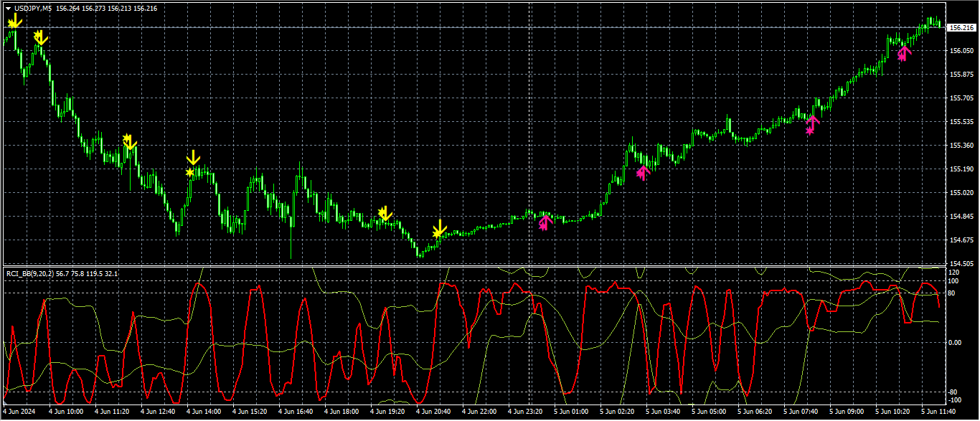The height and width of the screenshot is (421, 980).
Task: Click the 156.050 price axis label
Action: 961,51
